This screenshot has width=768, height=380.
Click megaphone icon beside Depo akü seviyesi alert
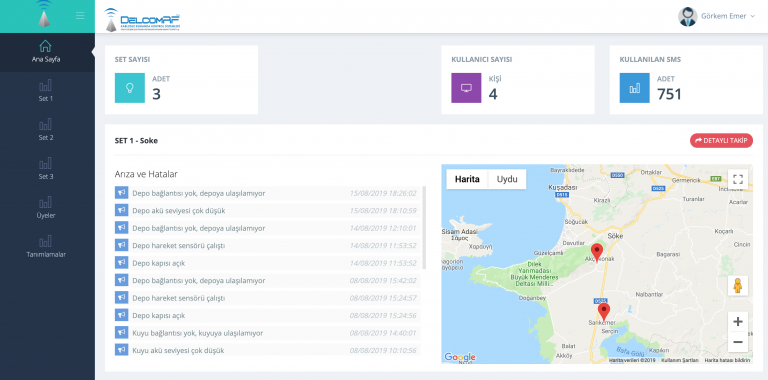121,210
